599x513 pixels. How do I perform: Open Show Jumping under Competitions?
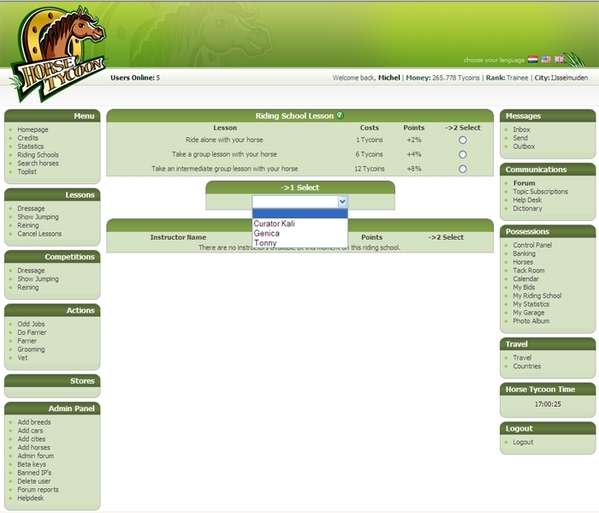38,278
